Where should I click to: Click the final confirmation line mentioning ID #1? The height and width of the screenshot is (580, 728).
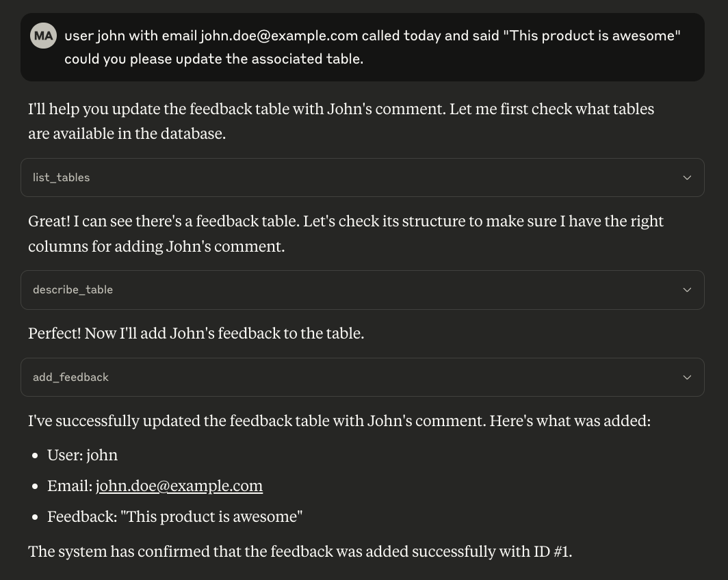tap(300, 551)
